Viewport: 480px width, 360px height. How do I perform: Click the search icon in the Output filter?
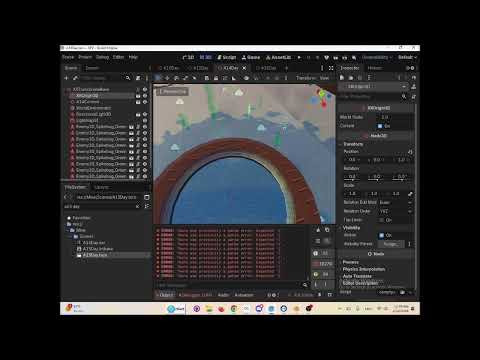[x=305, y=285]
